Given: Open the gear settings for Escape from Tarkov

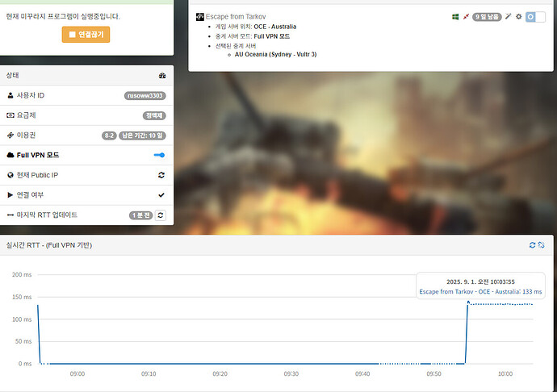Looking at the screenshot, I should [x=518, y=16].
